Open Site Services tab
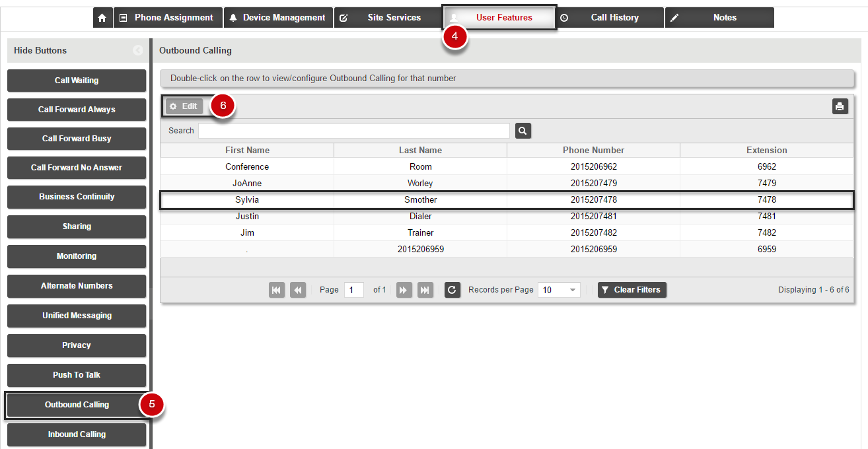Viewport: 868px width, 449px height. click(388, 18)
